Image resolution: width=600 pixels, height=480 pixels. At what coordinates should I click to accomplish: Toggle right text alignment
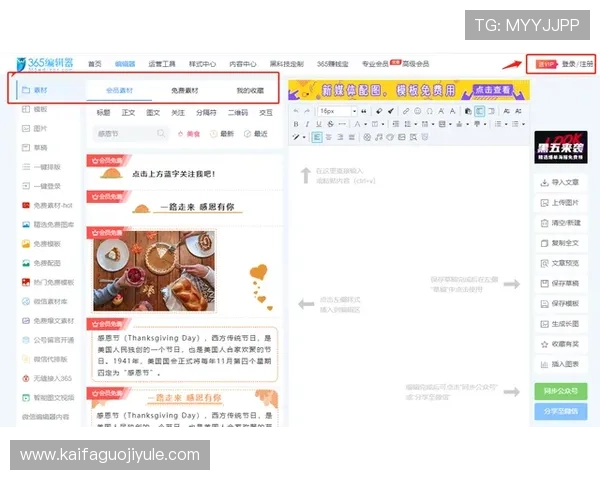coord(340,137)
